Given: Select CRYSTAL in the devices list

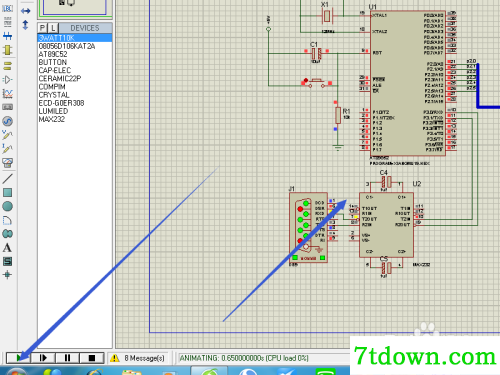Looking at the screenshot, I should click(75, 95).
